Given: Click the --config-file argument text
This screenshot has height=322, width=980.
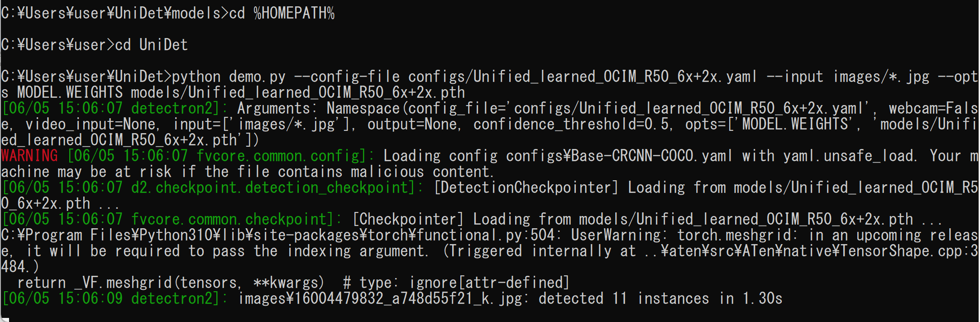Looking at the screenshot, I should point(348,77).
